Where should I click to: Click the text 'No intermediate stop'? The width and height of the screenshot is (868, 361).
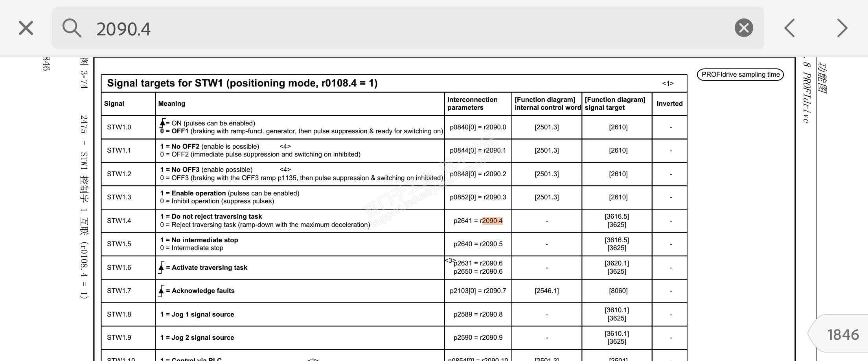click(205, 240)
